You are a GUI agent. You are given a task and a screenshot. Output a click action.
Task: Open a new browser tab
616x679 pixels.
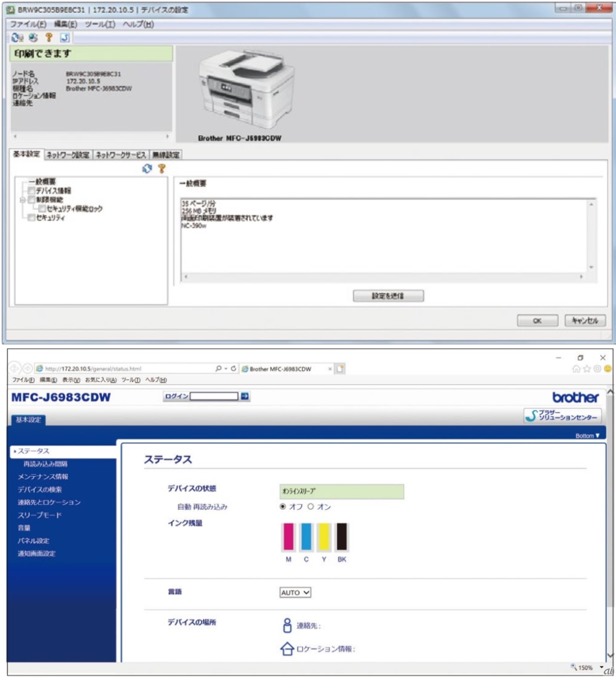340,369
